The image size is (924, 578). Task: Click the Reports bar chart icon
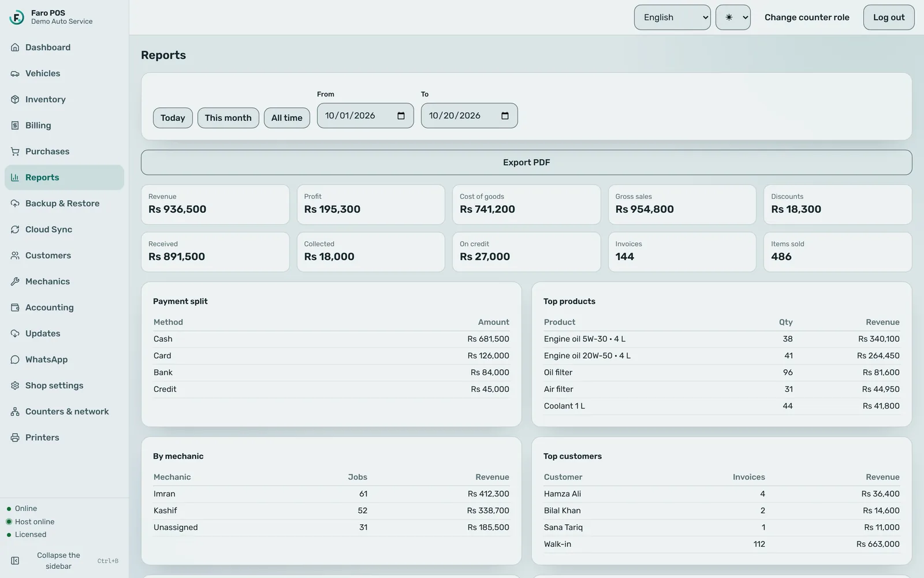pyautogui.click(x=15, y=177)
